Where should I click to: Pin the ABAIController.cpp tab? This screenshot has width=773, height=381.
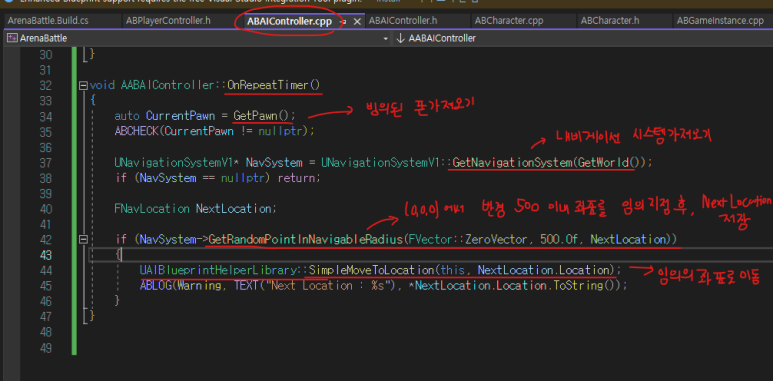pos(344,22)
